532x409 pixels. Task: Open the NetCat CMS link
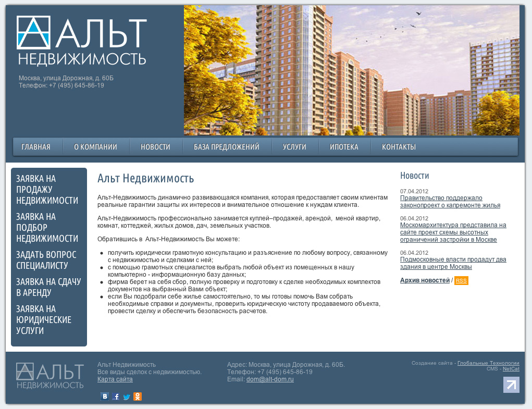coord(511,369)
